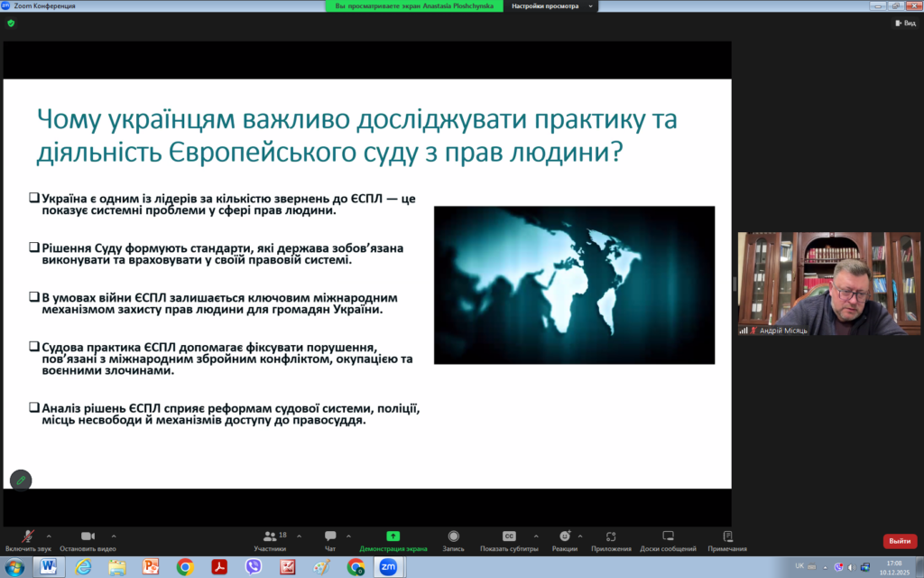Stop the camera with Остановить видео
Viewport: 924px width, 578px height.
click(88, 536)
